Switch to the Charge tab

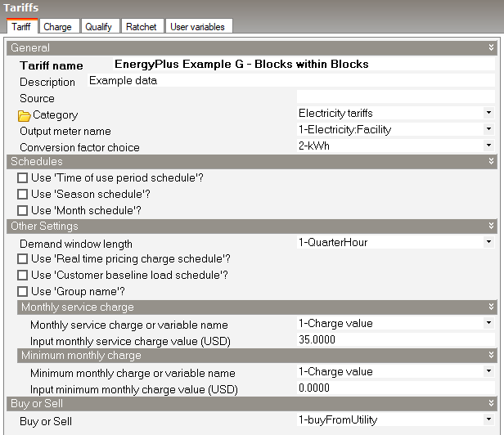pyautogui.click(x=57, y=27)
